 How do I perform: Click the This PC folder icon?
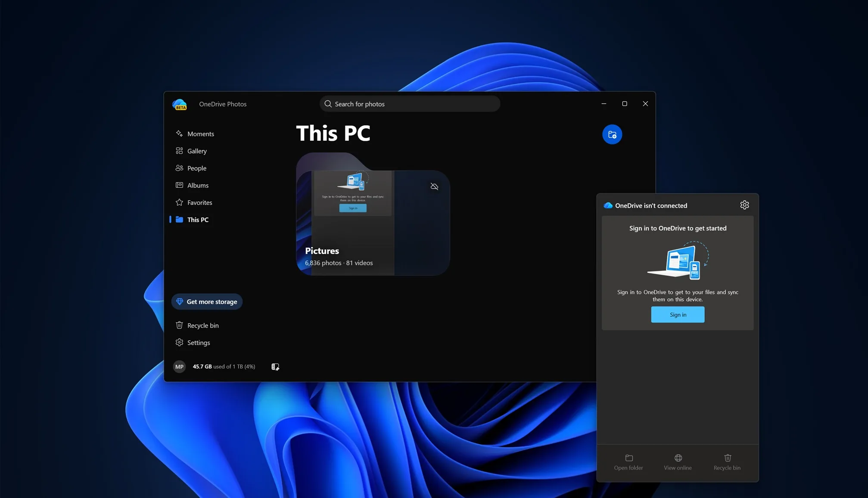click(179, 220)
